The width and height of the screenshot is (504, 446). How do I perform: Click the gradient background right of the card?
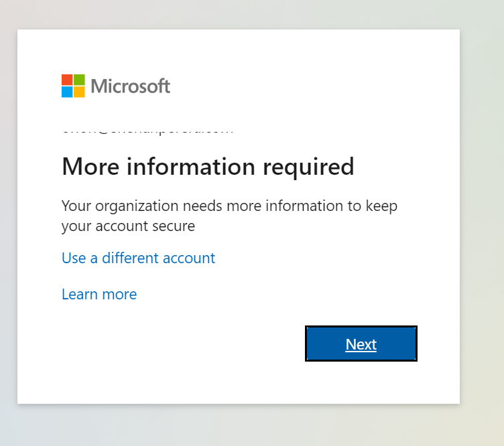tap(483, 221)
